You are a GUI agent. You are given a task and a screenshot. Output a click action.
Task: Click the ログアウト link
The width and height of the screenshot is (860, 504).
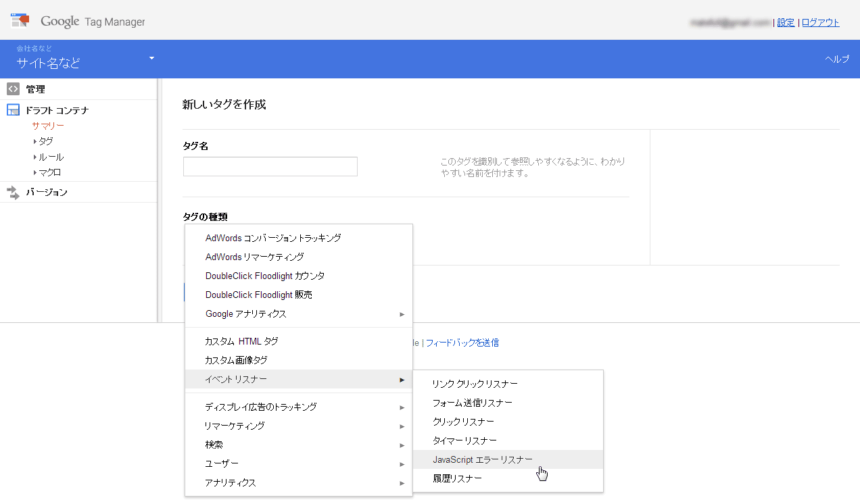click(x=821, y=22)
